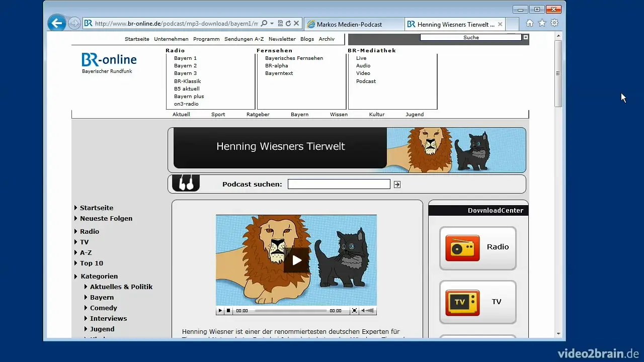
Task: Open the Programm menu item
Action: click(x=206, y=39)
